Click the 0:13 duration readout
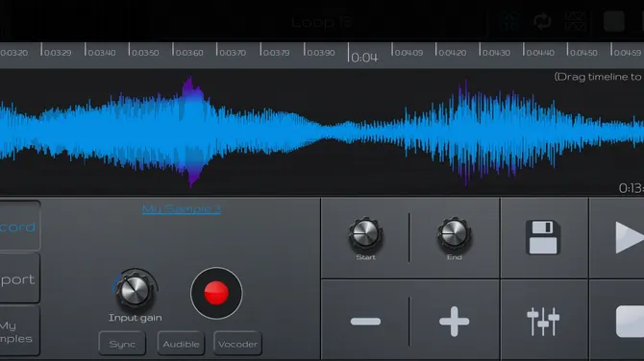Viewport: 644px width, 361px height. pyautogui.click(x=632, y=188)
